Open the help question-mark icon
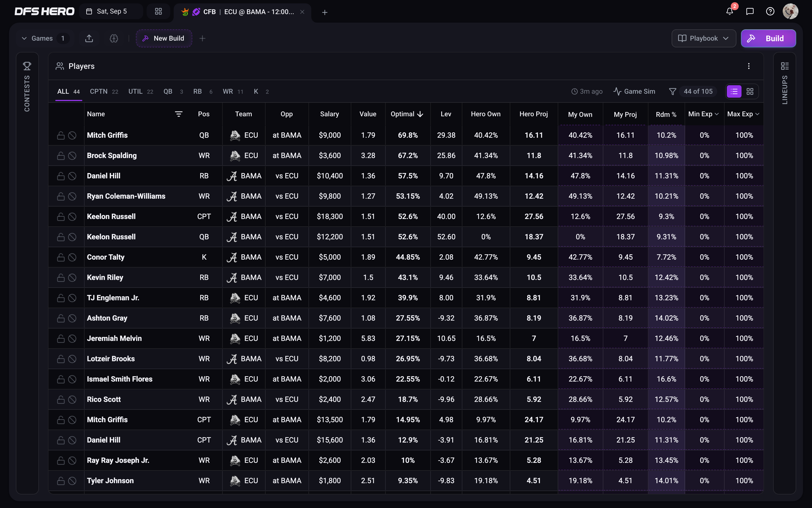 [x=770, y=11]
